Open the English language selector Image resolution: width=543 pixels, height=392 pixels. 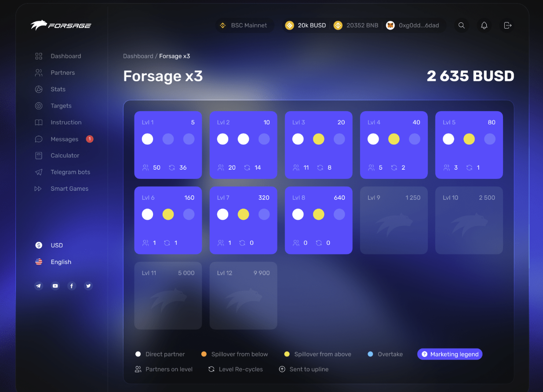(x=53, y=262)
